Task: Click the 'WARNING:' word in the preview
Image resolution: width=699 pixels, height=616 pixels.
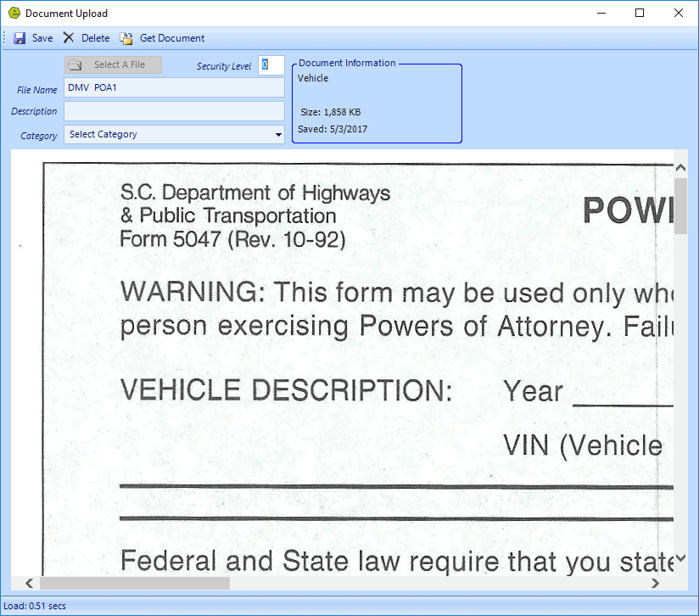Action: (x=193, y=292)
